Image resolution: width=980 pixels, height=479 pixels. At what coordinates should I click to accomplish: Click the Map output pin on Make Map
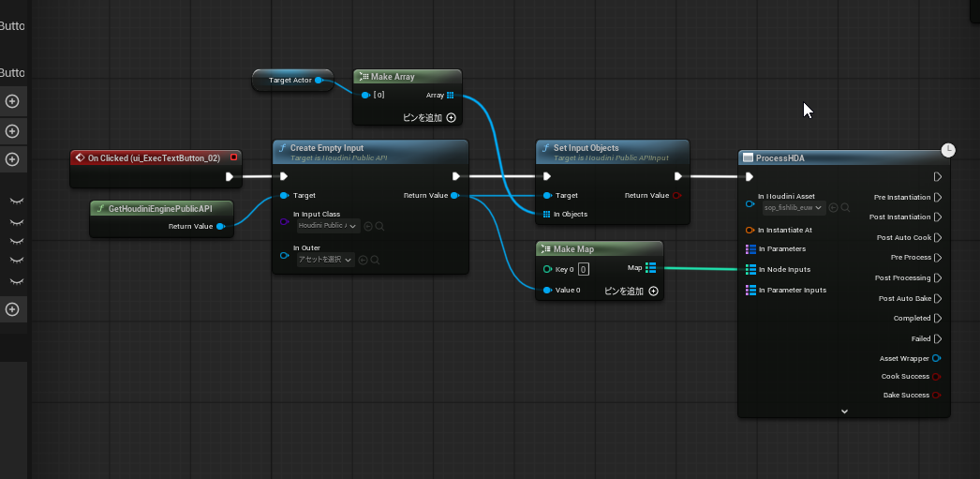pos(650,268)
